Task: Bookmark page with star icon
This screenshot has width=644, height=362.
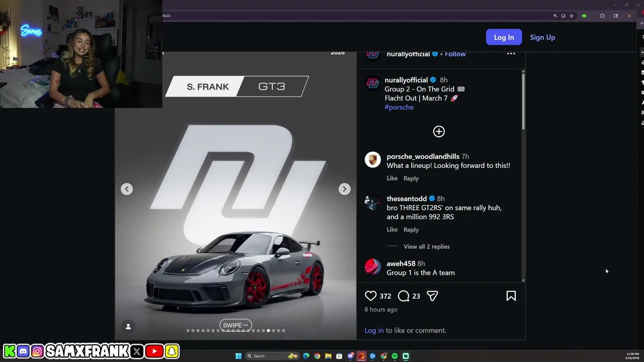Action: coord(572,16)
